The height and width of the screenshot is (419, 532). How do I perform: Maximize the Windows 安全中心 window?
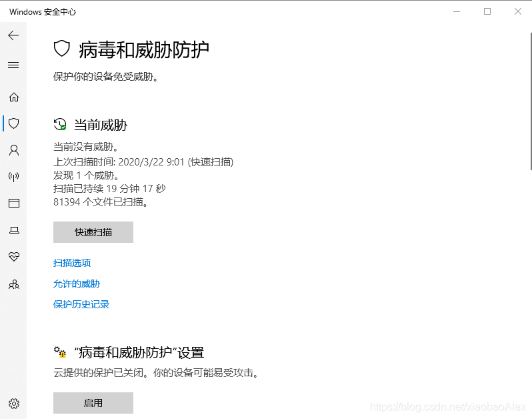click(487, 11)
